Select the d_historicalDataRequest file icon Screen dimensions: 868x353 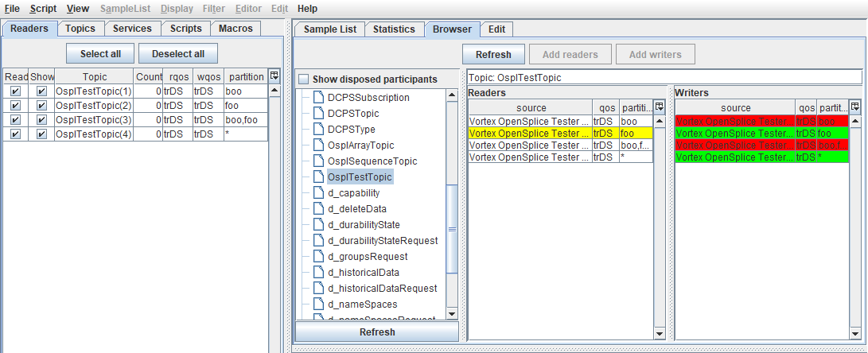coord(318,289)
